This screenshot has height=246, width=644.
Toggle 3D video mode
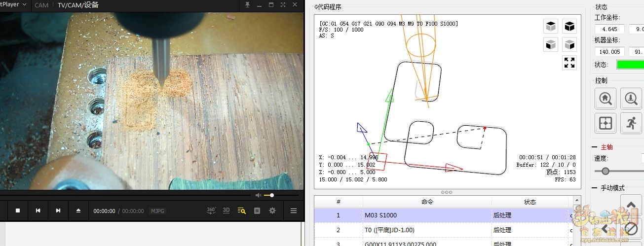click(226, 211)
